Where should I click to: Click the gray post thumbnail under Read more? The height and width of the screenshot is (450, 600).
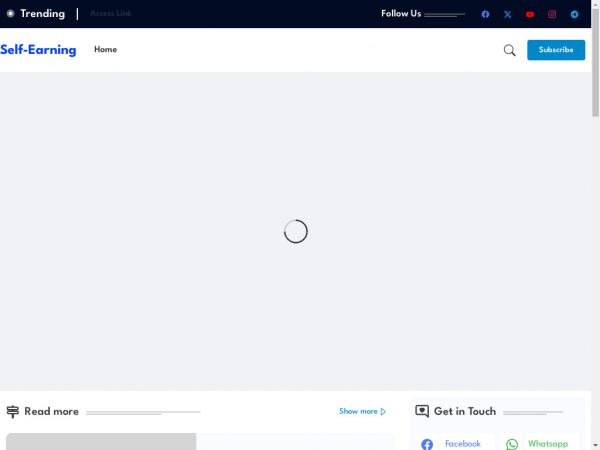tap(100, 442)
